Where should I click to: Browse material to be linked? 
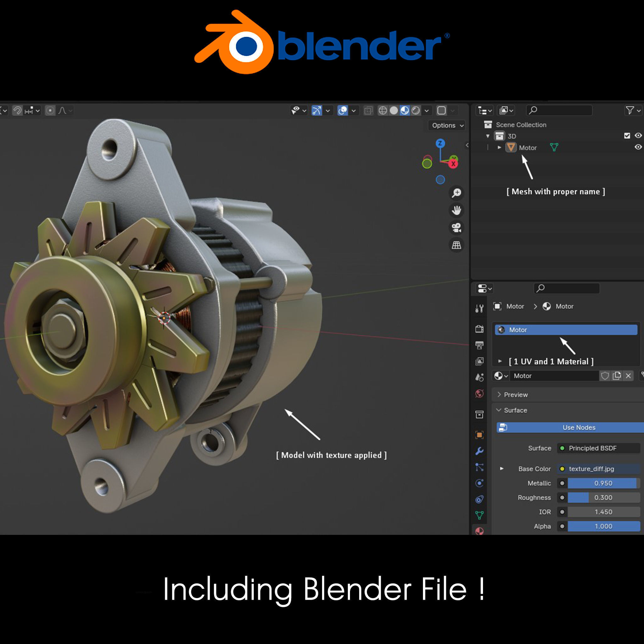click(501, 376)
